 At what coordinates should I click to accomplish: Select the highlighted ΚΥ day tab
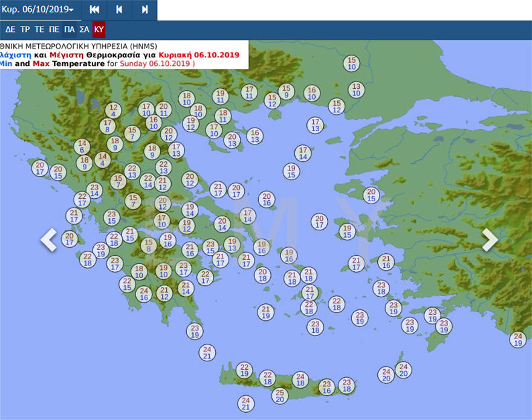(99, 29)
